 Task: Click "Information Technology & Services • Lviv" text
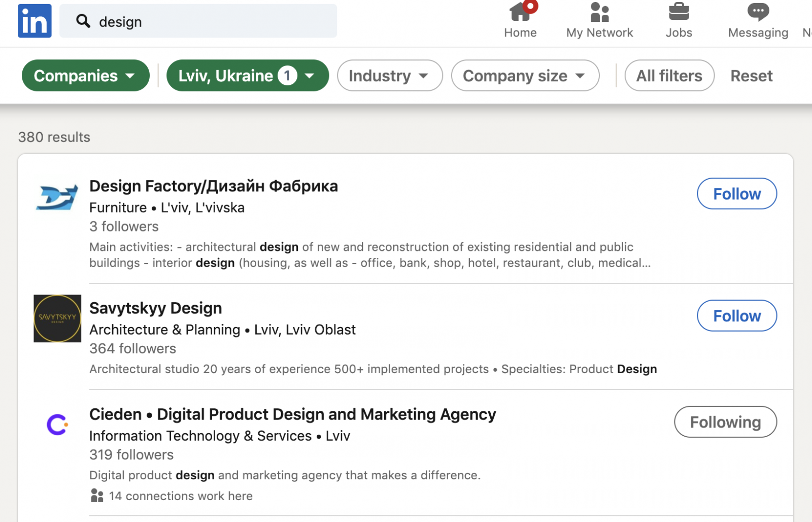pyautogui.click(x=220, y=436)
